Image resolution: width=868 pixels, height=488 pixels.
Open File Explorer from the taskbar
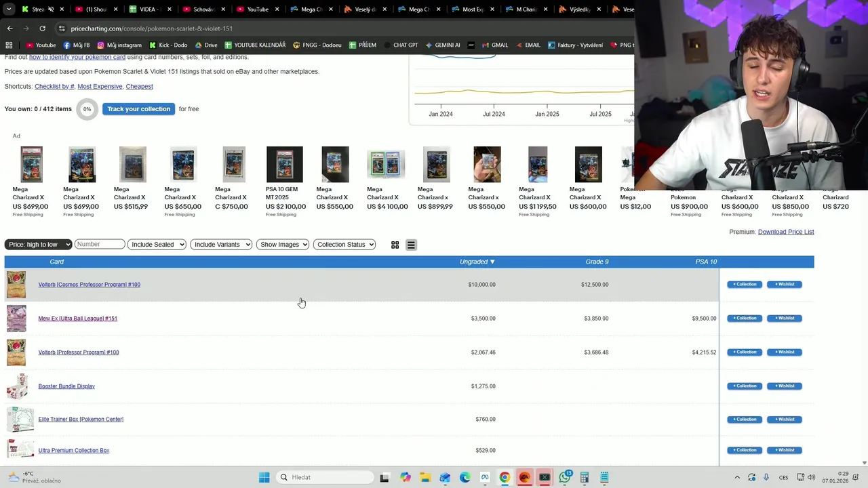click(425, 477)
